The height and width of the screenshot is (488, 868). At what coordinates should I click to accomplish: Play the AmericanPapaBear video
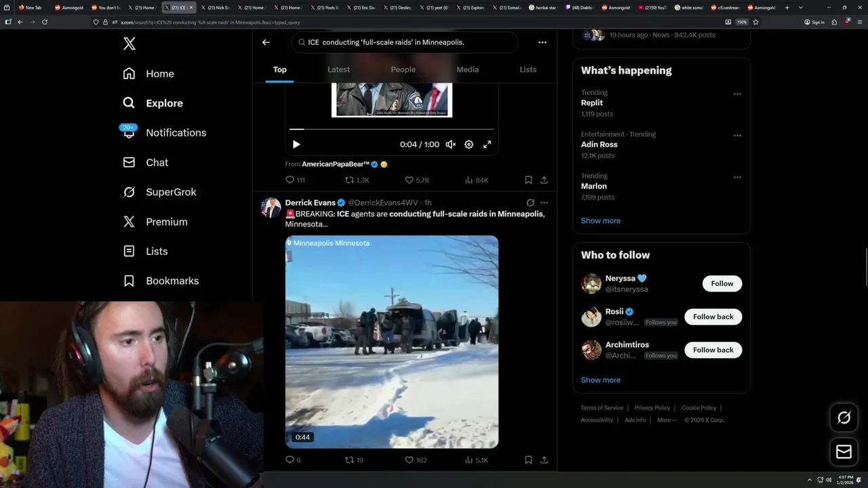point(296,144)
